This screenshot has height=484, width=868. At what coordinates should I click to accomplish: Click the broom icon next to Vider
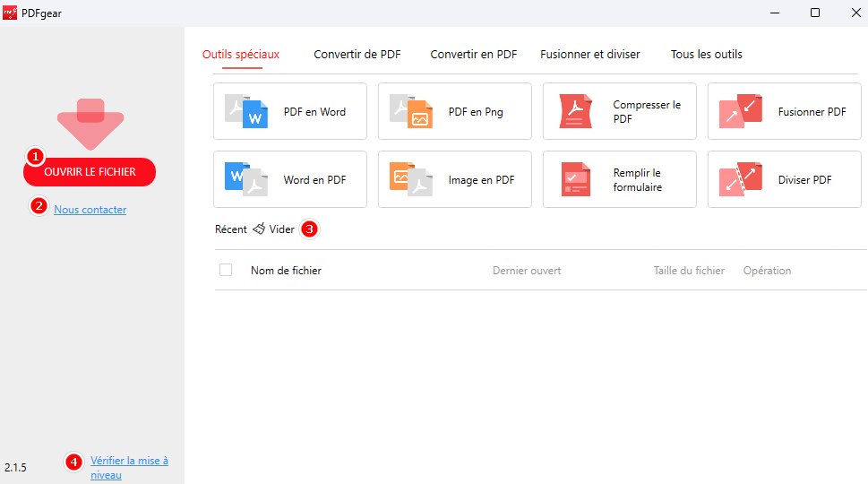(259, 229)
